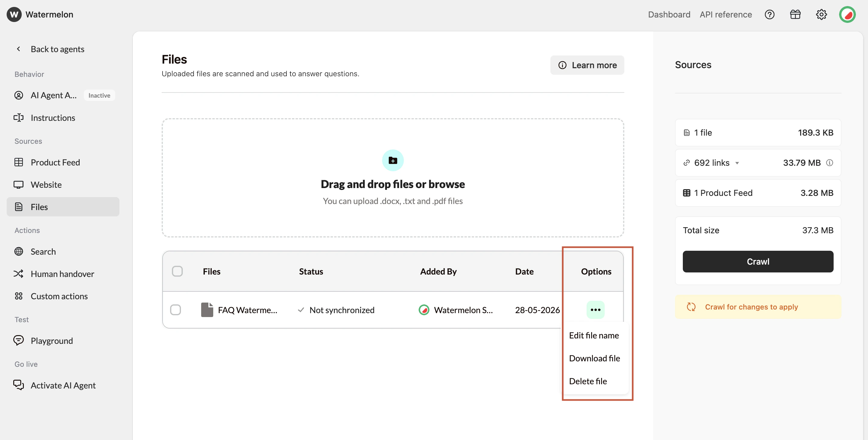Click the folder-plus upload icon

pyautogui.click(x=393, y=160)
